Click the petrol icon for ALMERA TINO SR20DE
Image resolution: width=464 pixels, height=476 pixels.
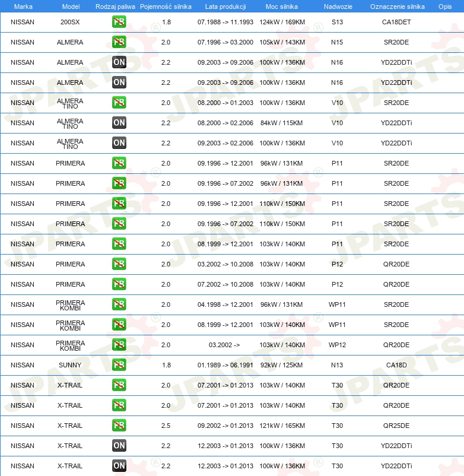(119, 103)
